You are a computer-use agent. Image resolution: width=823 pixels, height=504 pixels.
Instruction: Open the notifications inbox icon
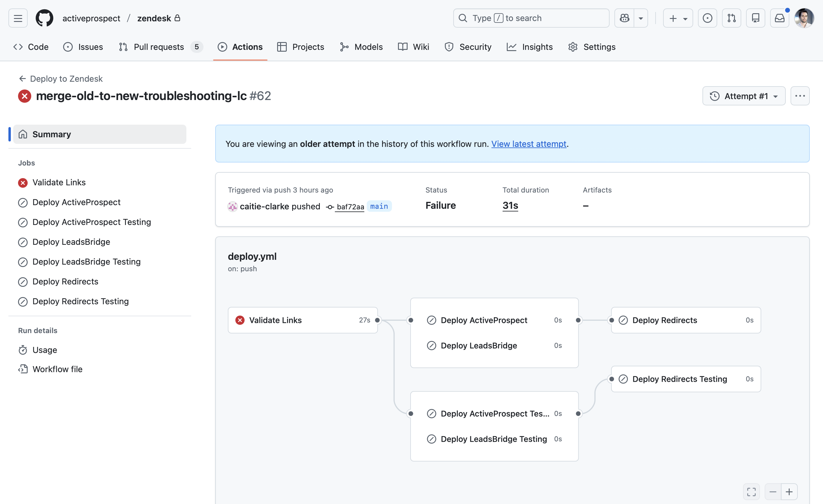(x=779, y=18)
